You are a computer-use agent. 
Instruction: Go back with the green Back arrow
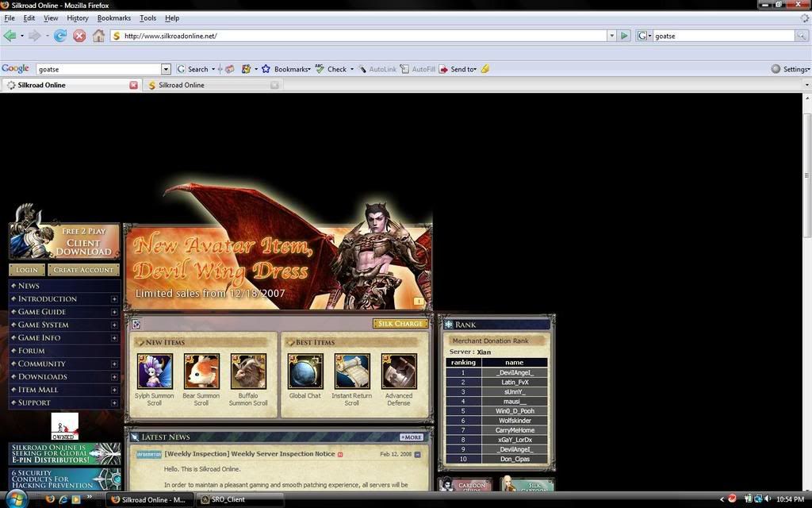(x=10, y=36)
